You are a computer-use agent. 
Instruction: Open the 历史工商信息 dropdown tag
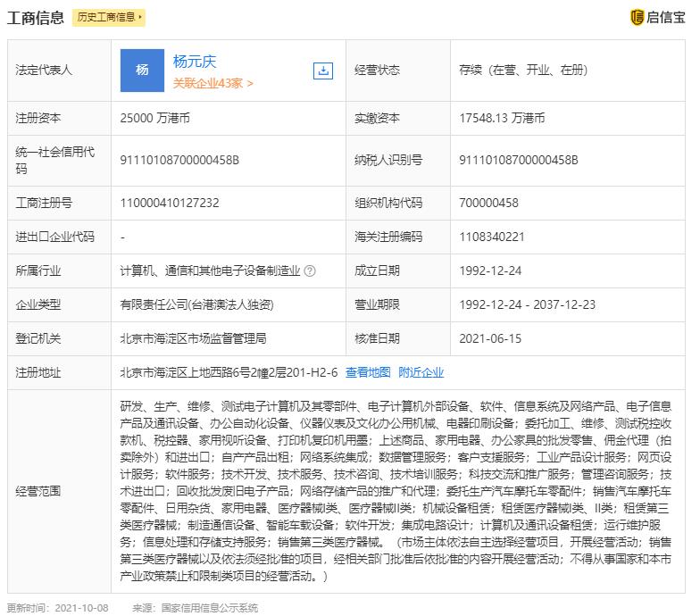click(109, 18)
